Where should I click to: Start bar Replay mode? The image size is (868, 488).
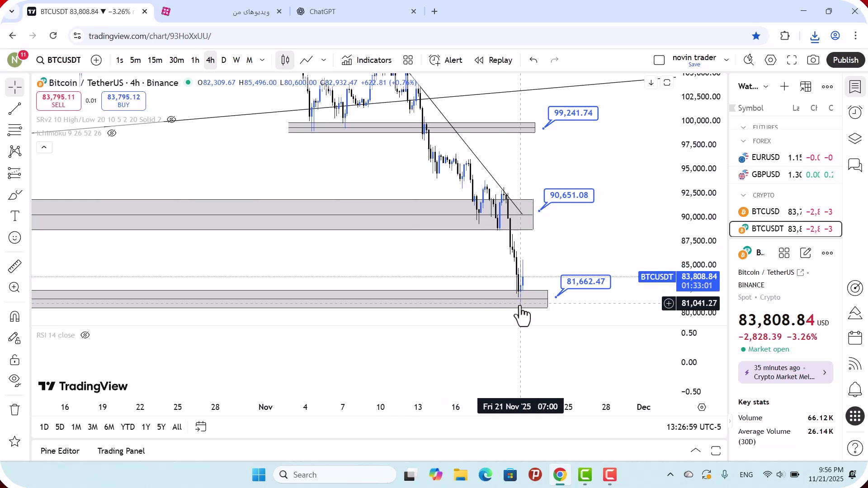[x=493, y=60]
